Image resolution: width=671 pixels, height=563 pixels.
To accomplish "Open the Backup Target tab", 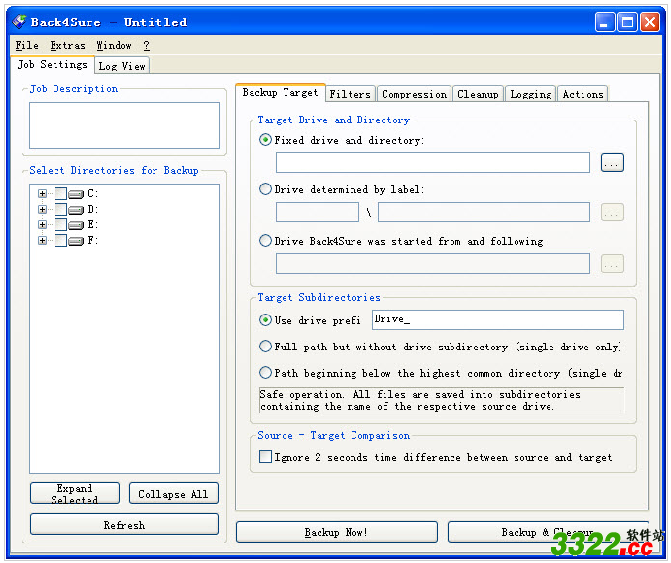I will [280, 92].
